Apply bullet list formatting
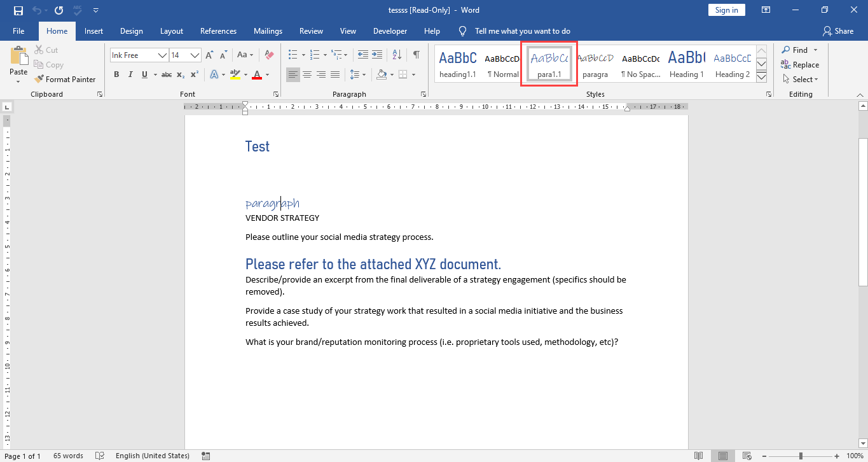 pyautogui.click(x=293, y=55)
